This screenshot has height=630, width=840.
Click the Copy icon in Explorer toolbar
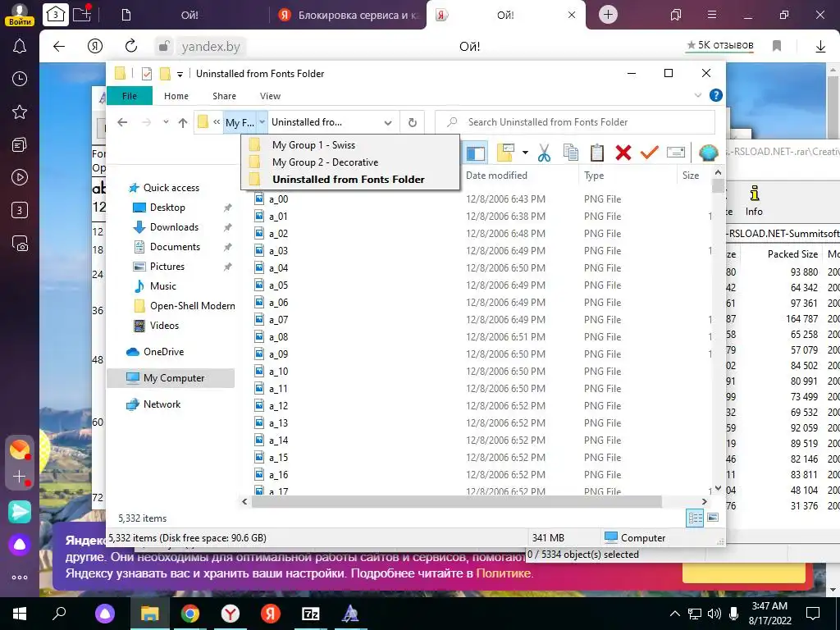[571, 153]
